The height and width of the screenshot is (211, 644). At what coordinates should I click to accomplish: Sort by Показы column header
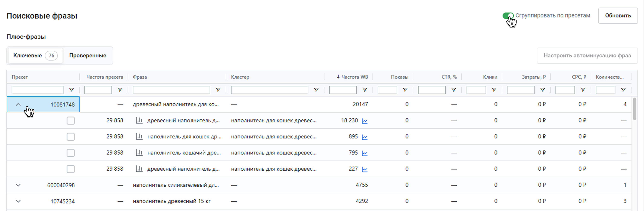(400, 77)
